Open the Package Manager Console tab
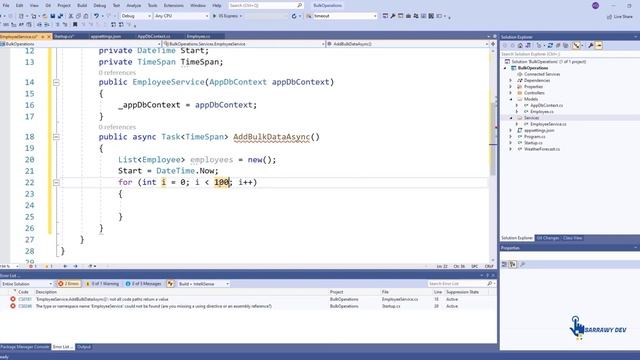 click(x=25, y=347)
